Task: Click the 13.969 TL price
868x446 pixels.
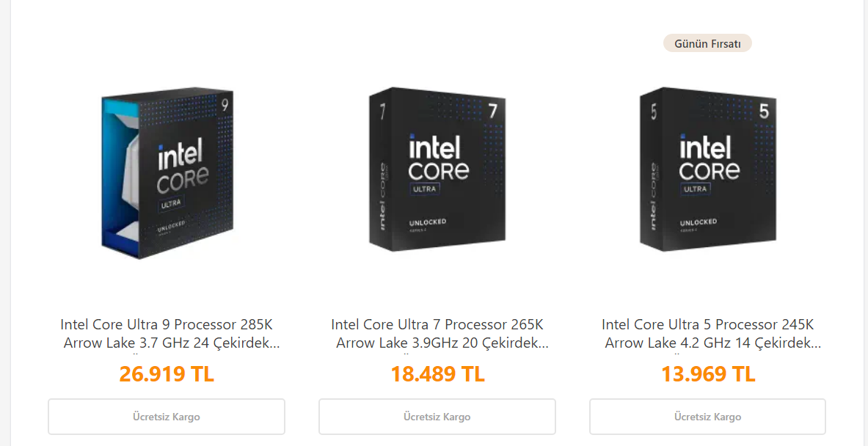Action: pos(708,374)
